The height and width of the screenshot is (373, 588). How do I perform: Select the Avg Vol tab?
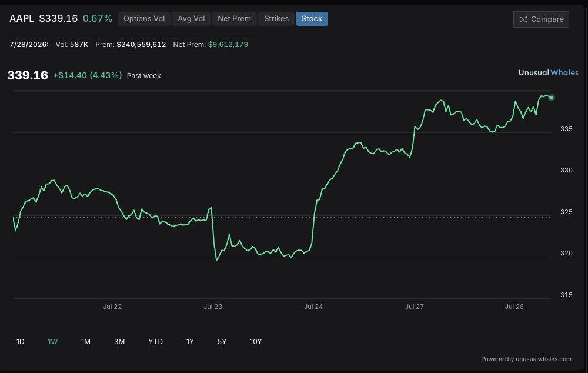tap(191, 19)
